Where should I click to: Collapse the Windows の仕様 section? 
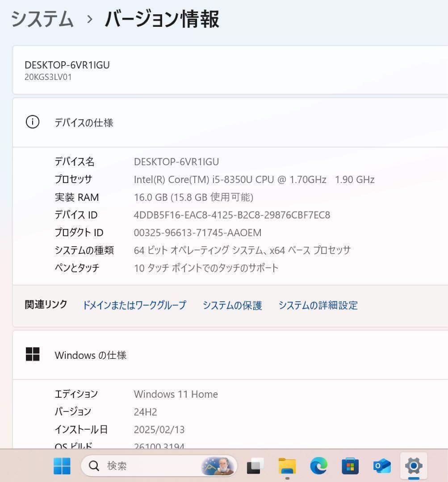coord(230,355)
